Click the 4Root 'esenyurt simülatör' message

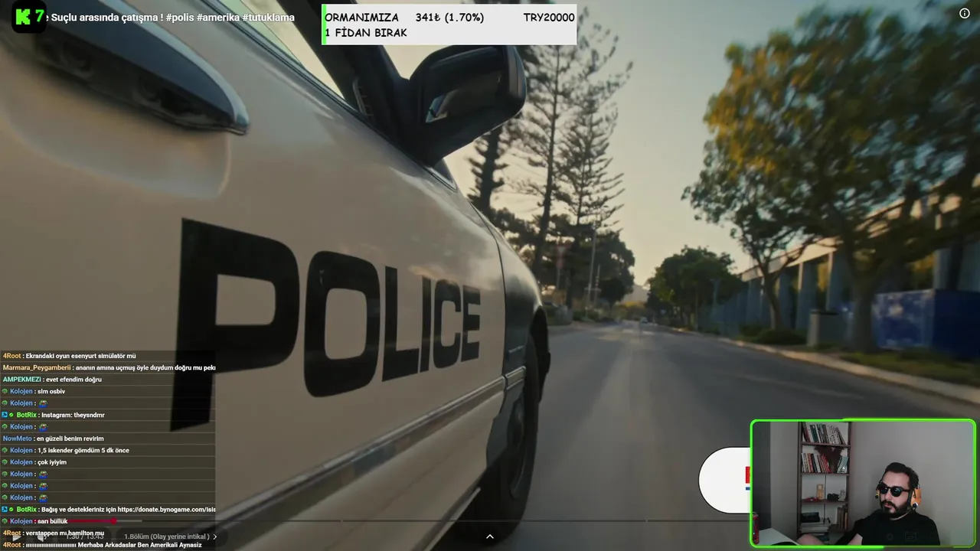coord(69,356)
